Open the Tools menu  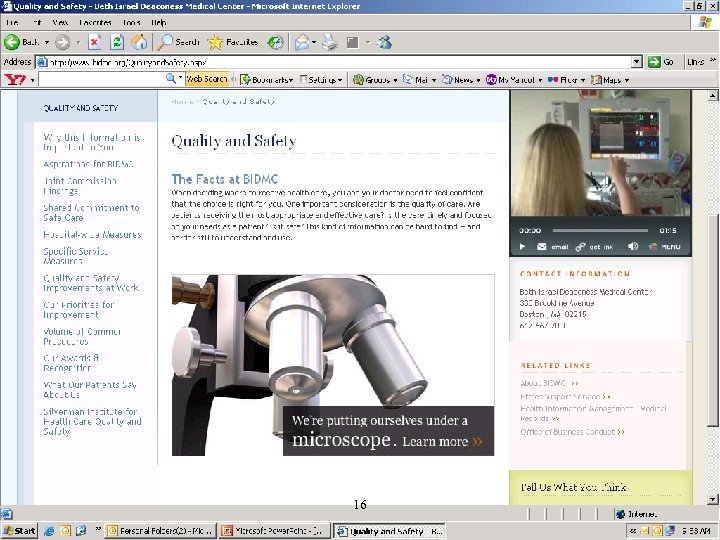[x=131, y=22]
